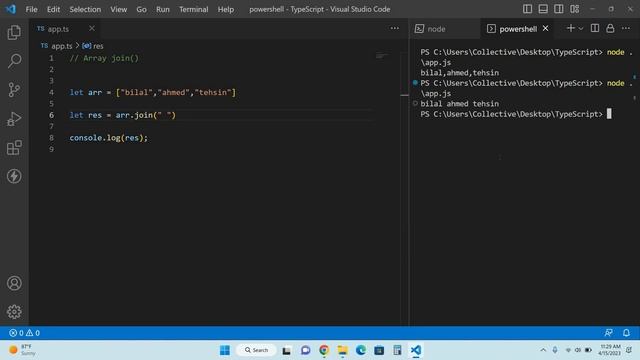Open Chat app on the taskbar

coord(305,350)
